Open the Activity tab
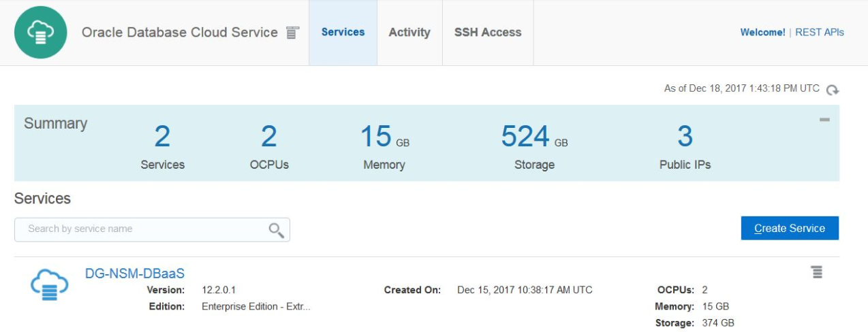 [x=409, y=33]
